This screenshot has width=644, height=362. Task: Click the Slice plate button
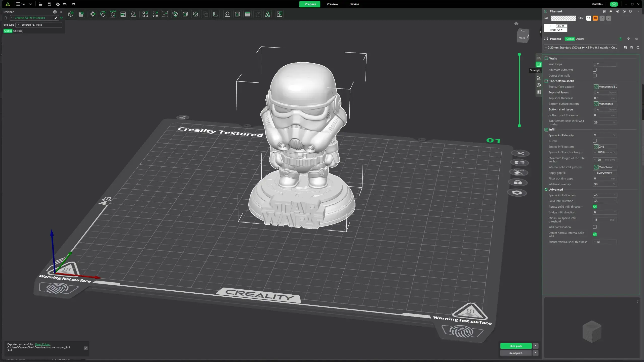[516, 346]
